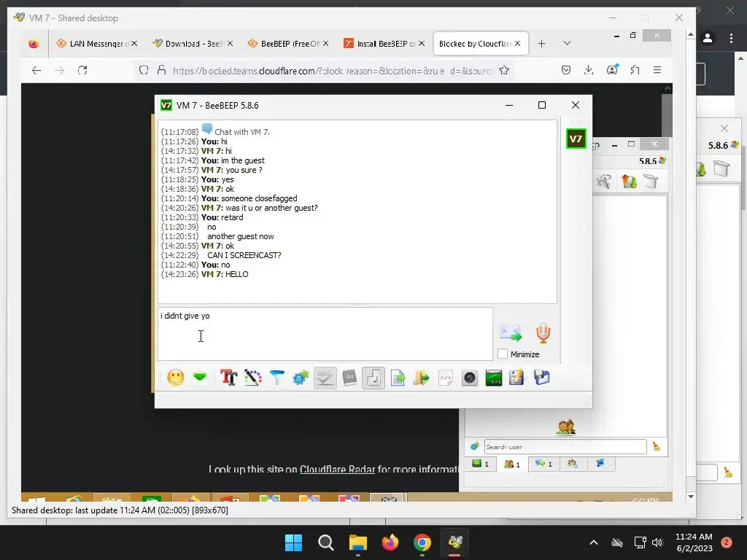Screen dimensions: 747x560
Task: Expand the Firefox list-all-tabs chevron
Action: tap(567, 43)
